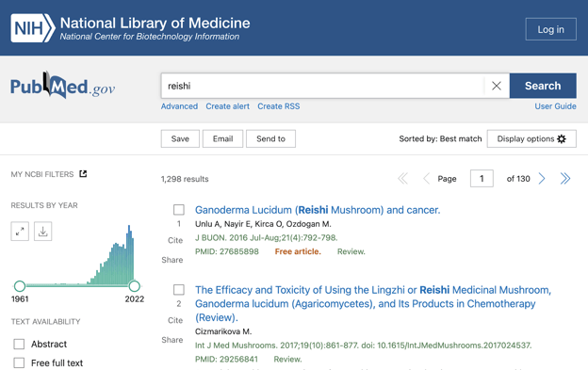Screen dimensions: 588x370
Task: Open the PubMed.gov home logo
Action: [62, 86]
